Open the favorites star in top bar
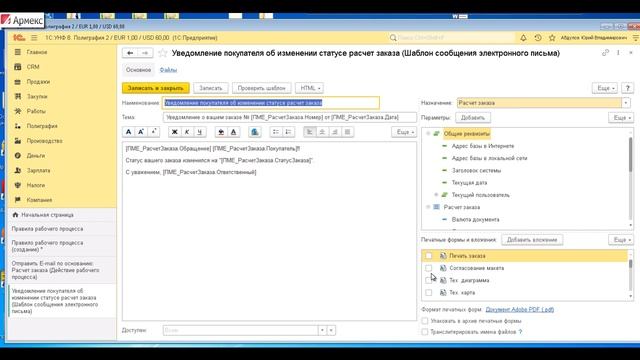 (x=552, y=38)
